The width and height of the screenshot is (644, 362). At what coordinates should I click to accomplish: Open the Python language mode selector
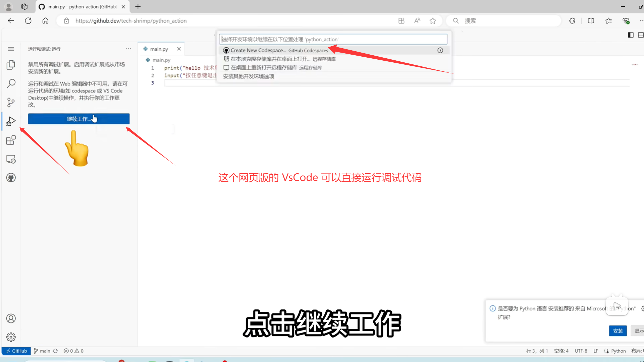pos(618,351)
